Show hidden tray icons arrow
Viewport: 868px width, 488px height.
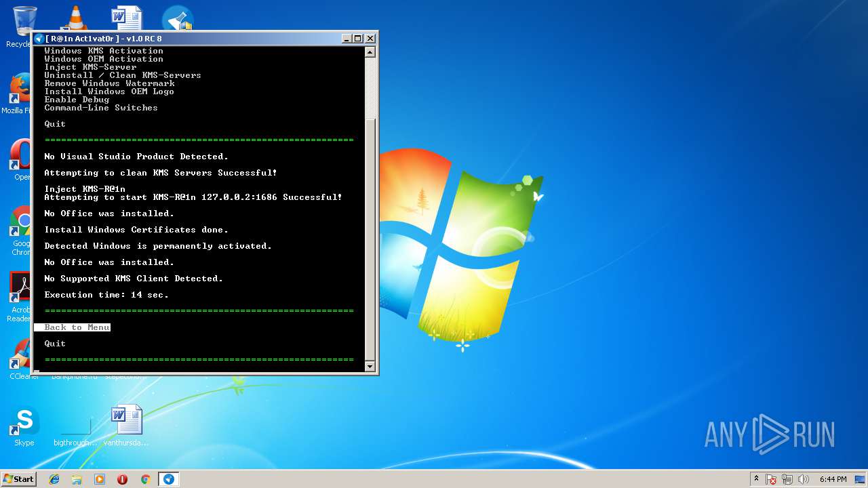point(756,479)
